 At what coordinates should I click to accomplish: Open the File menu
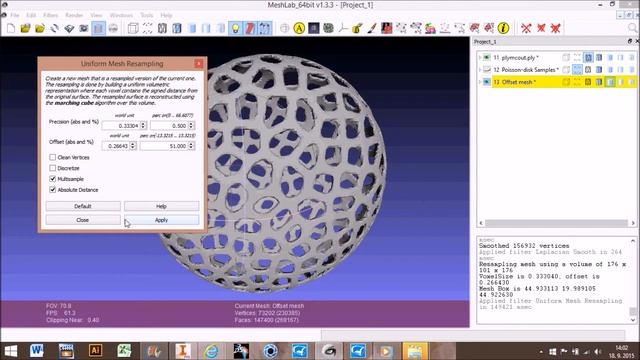click(x=15, y=15)
